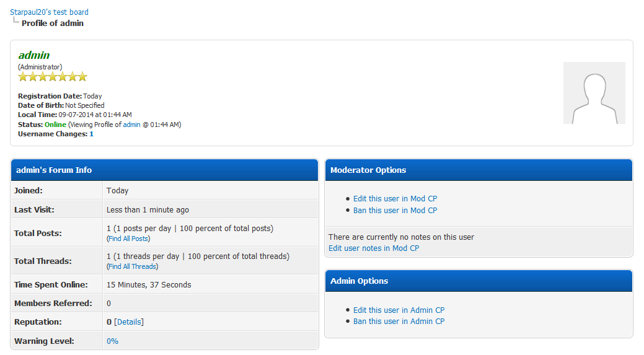
Task: Select Edit this user in Admin CP
Action: tap(399, 310)
